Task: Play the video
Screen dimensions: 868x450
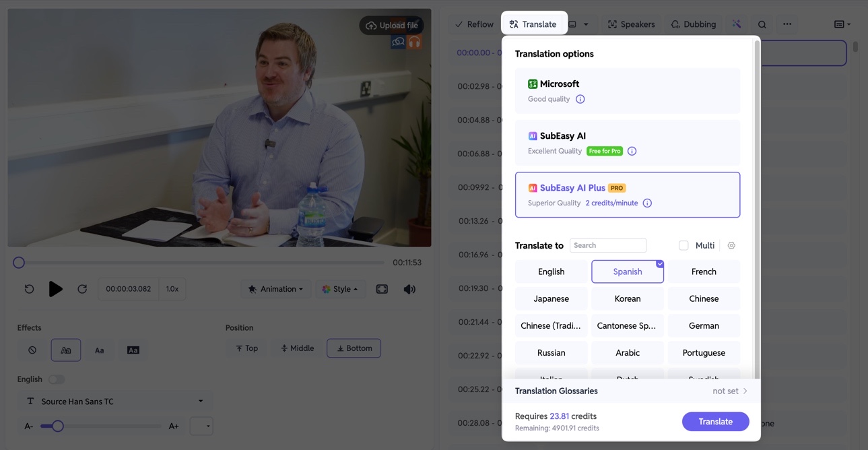Action: (56, 289)
